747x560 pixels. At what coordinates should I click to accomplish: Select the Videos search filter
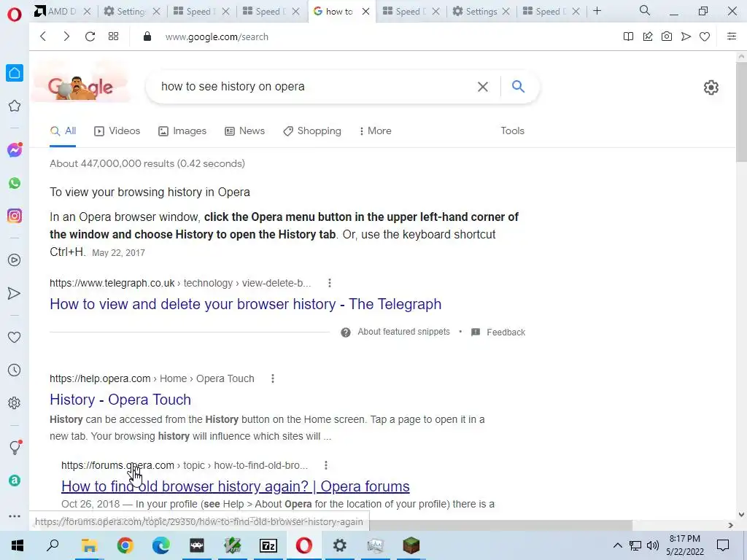(117, 131)
